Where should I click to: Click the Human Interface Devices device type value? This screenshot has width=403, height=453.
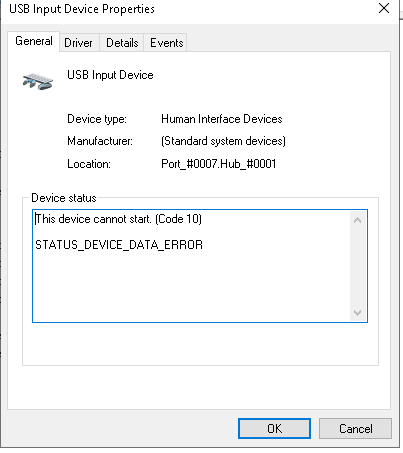coord(222,119)
